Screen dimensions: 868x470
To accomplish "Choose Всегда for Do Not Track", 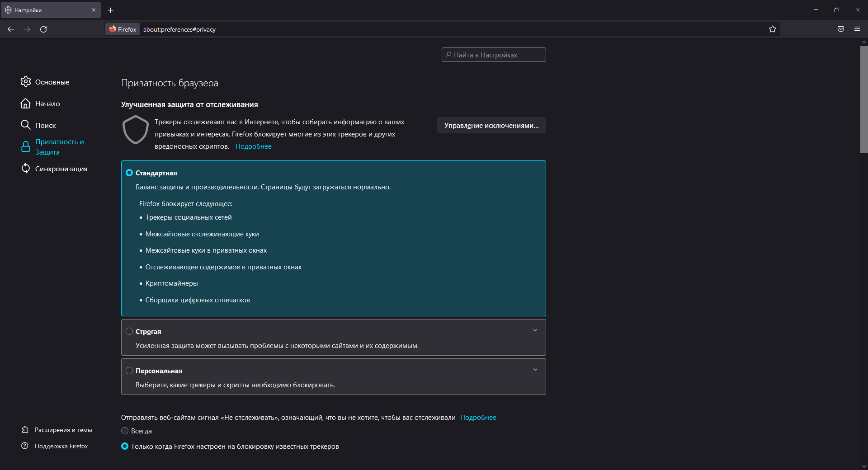I will 125,431.
